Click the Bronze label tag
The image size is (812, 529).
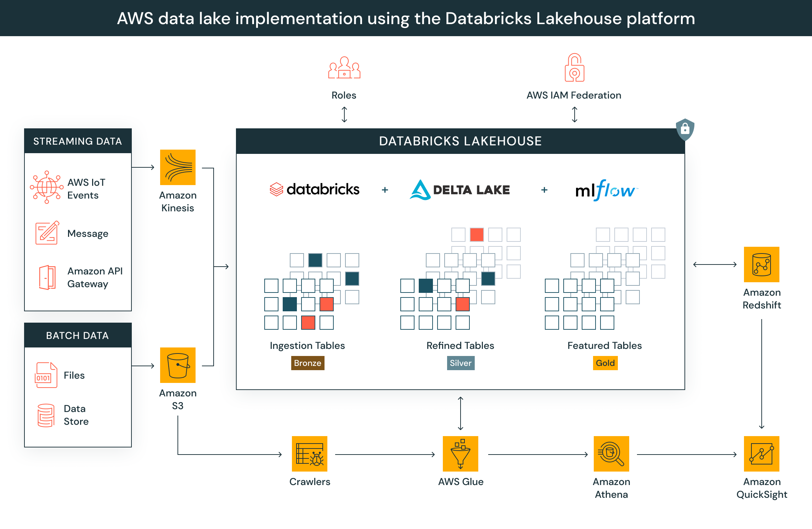point(308,363)
